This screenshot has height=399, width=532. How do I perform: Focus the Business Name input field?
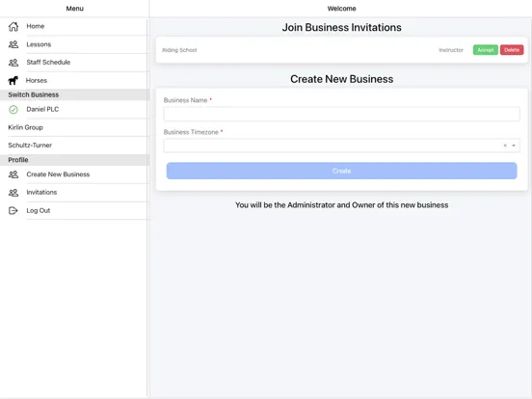point(342,114)
